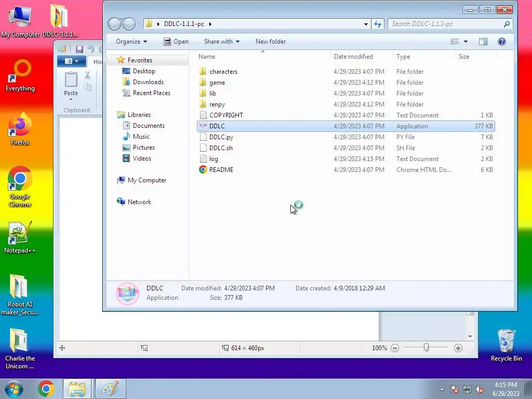Click Paint zoom out minus button
Image resolution: width=532 pixels, height=399 pixels.
click(x=395, y=348)
